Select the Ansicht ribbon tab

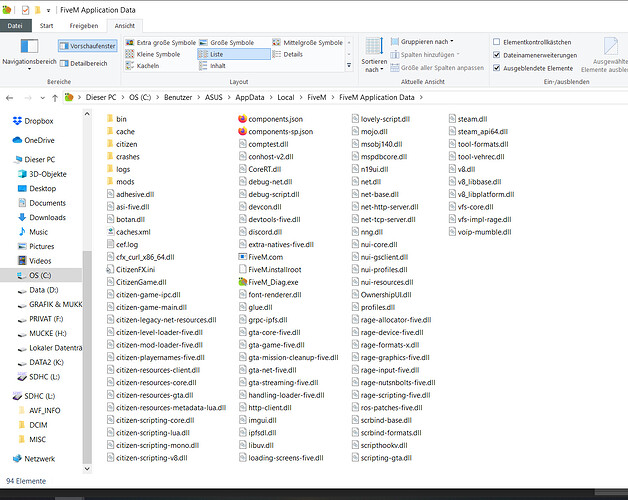[x=125, y=26]
